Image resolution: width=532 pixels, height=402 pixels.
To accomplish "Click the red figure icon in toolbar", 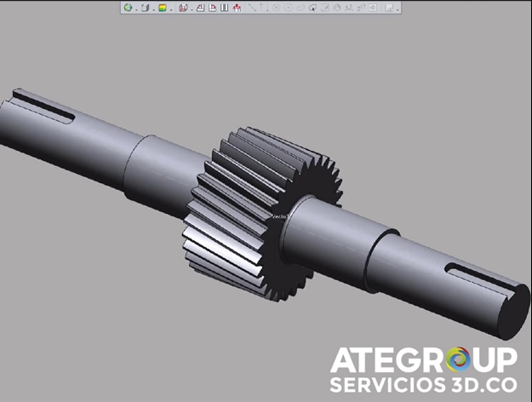I will pyautogui.click(x=237, y=8).
